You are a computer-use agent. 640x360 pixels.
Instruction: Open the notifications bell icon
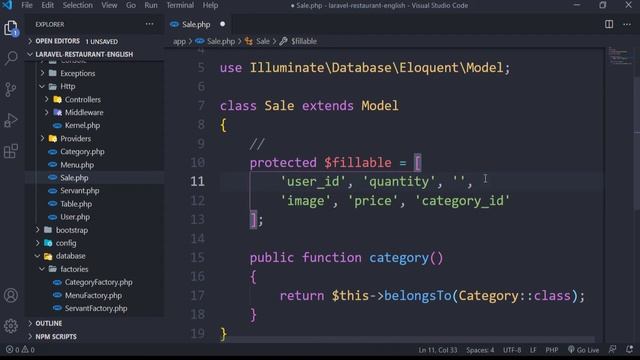(629, 349)
